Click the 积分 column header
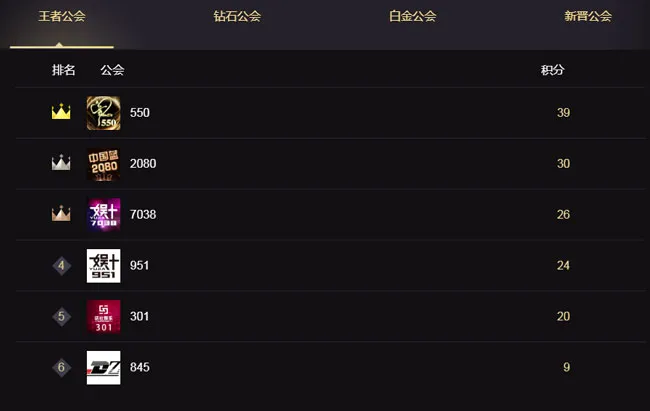Image resolution: width=650 pixels, height=411 pixels. 553,70
